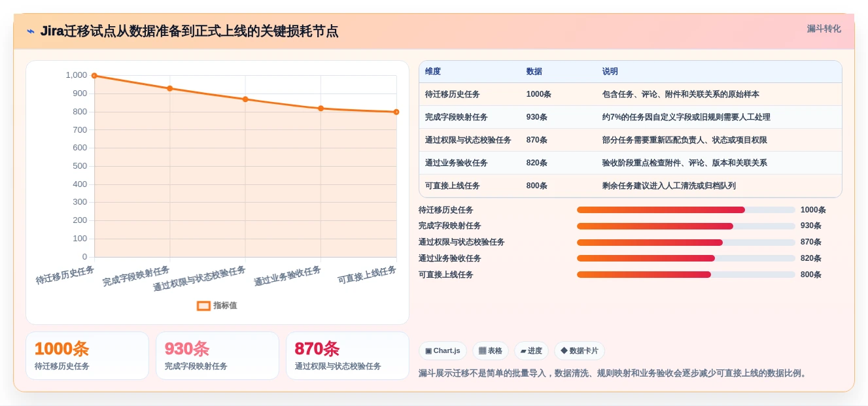Open the 930条 完成字段映射任务 data card

point(217,356)
